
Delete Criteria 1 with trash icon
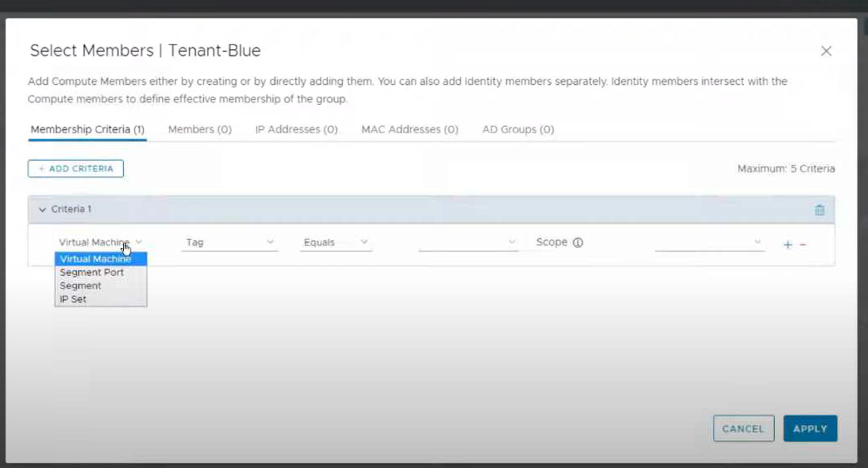[x=819, y=210]
